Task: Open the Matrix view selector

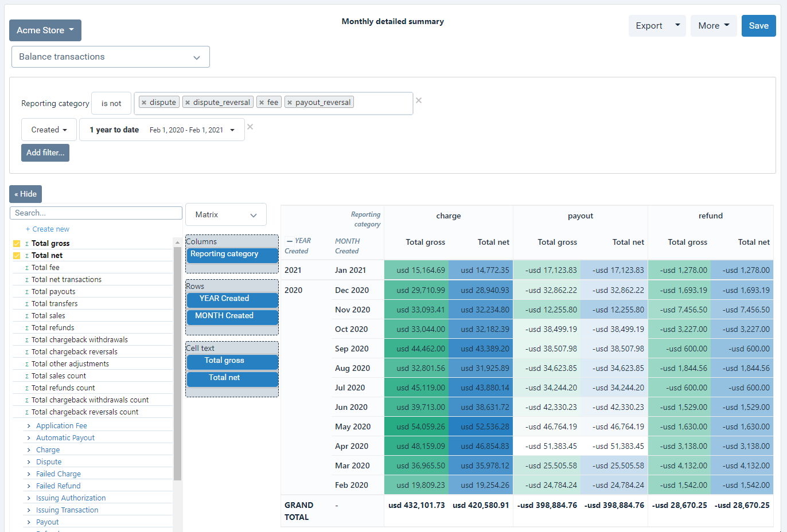Action: click(225, 214)
